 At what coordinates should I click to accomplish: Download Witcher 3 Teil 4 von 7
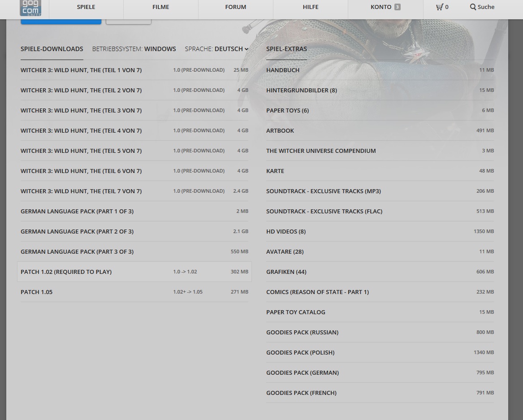[x=134, y=131]
